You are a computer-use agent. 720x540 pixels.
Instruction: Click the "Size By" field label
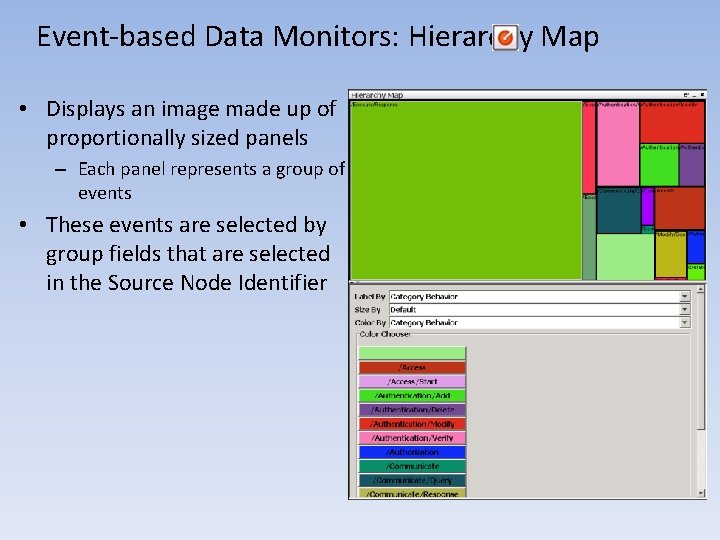(367, 309)
